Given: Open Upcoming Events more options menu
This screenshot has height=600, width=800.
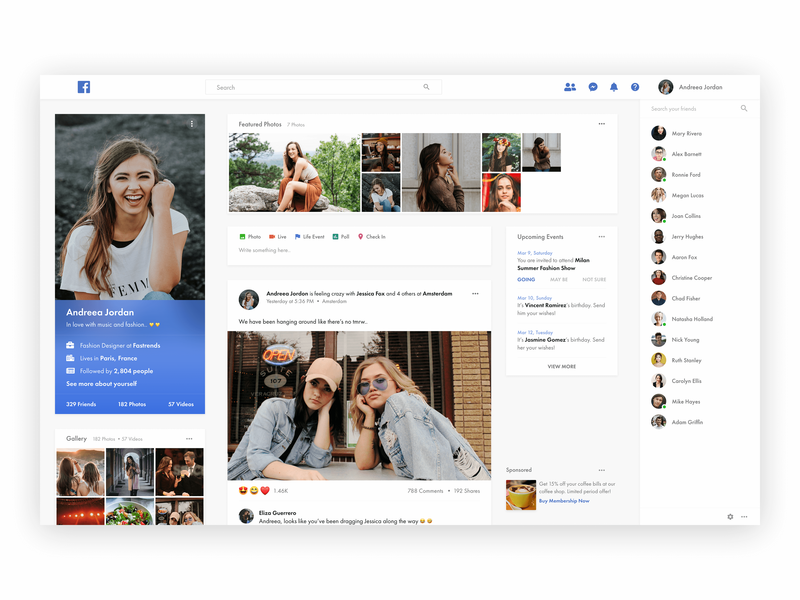Looking at the screenshot, I should (602, 237).
